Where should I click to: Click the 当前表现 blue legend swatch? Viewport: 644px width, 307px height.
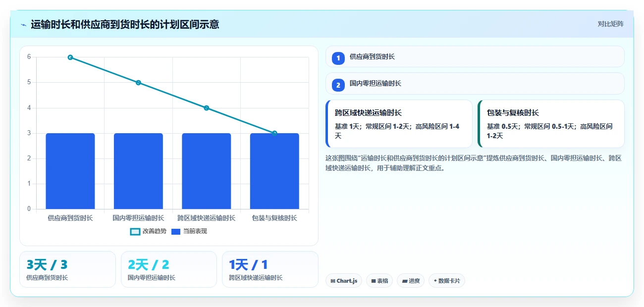tap(176, 231)
